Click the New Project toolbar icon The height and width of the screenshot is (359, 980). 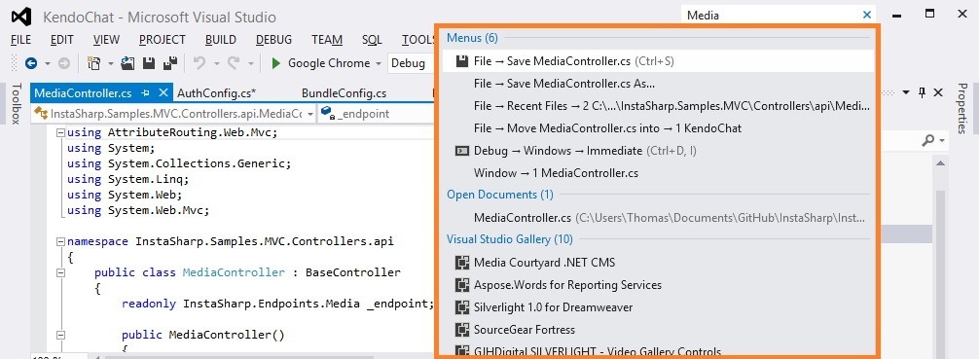[x=94, y=63]
